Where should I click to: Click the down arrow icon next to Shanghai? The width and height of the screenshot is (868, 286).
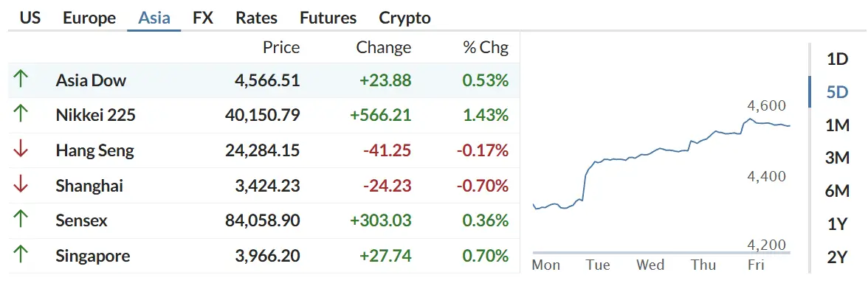[x=21, y=185]
